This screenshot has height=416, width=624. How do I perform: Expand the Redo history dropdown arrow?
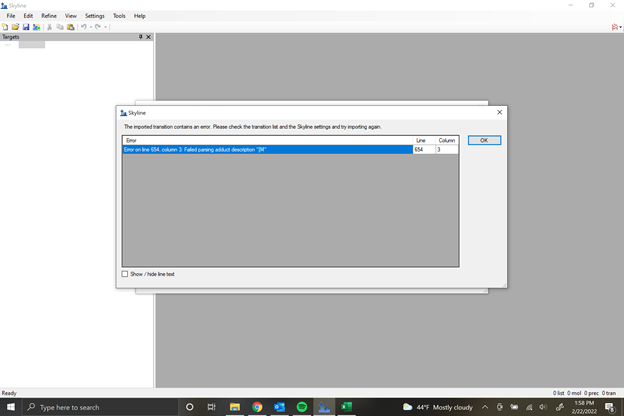pos(107,27)
